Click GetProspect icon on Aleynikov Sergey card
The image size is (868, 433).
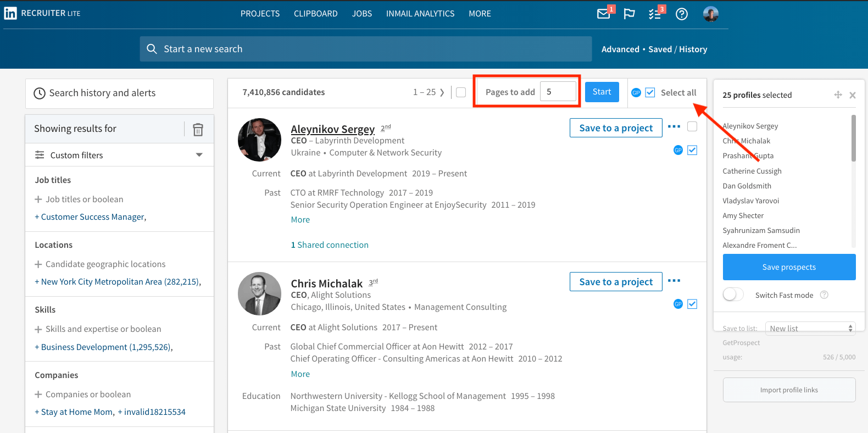pyautogui.click(x=678, y=150)
